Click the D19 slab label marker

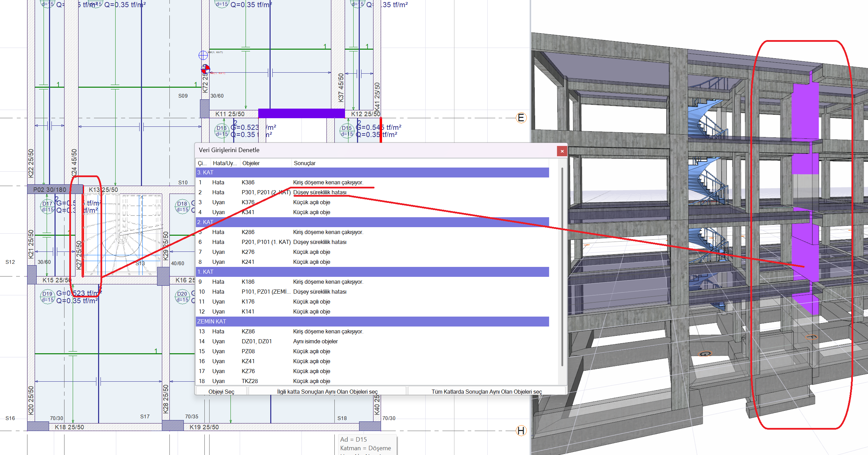pyautogui.click(x=47, y=297)
